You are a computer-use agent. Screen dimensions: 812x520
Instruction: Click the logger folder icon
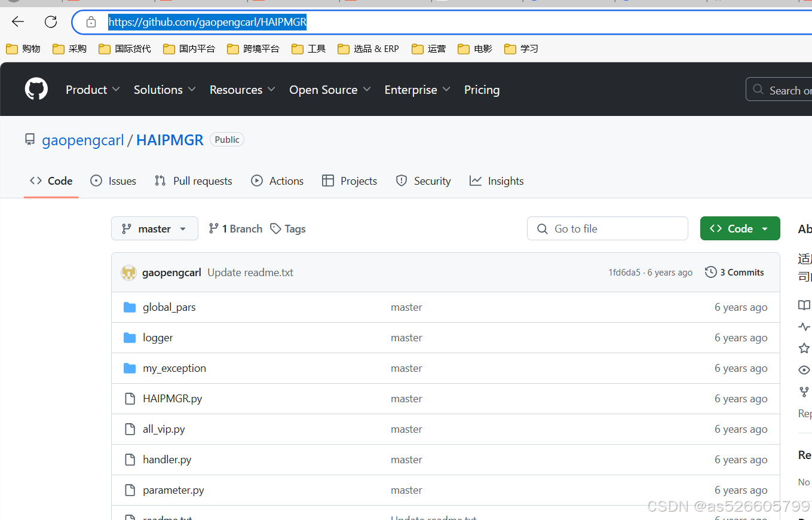coord(130,338)
